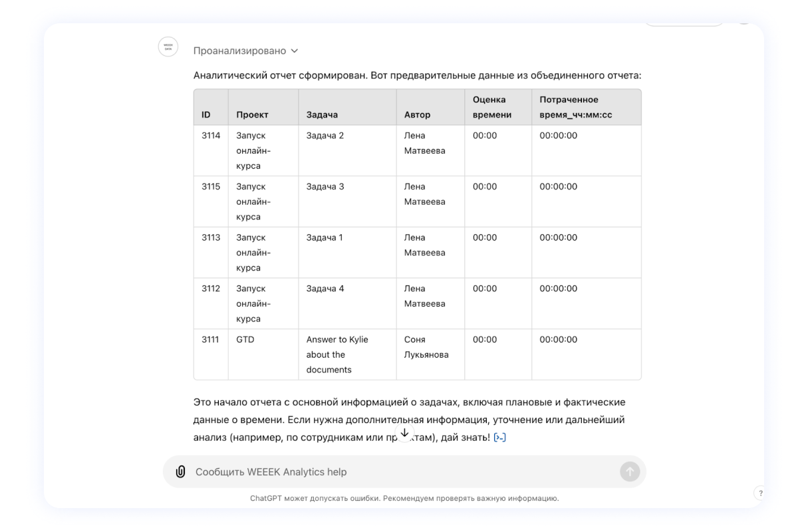Expand the "Проанализировано" dropdown chevron

295,51
